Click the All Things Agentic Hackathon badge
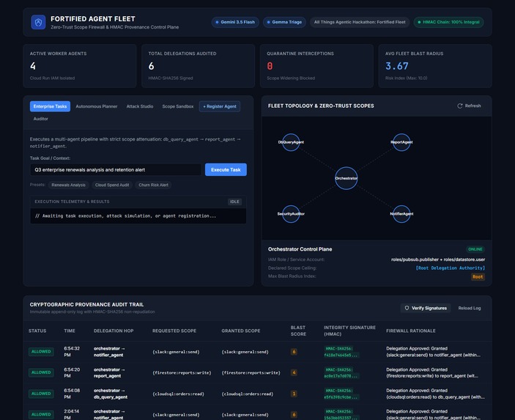The width and height of the screenshot is (515, 420). (360, 22)
